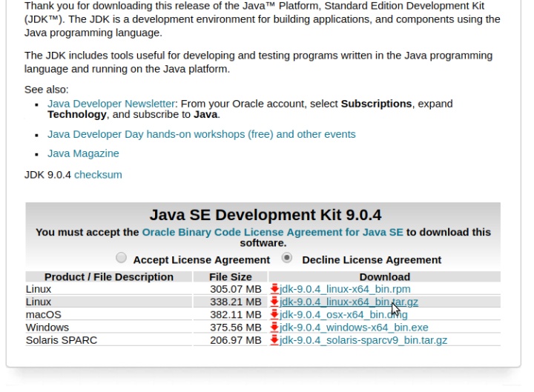
Task: Open the Java Magazine link
Action: [83, 153]
